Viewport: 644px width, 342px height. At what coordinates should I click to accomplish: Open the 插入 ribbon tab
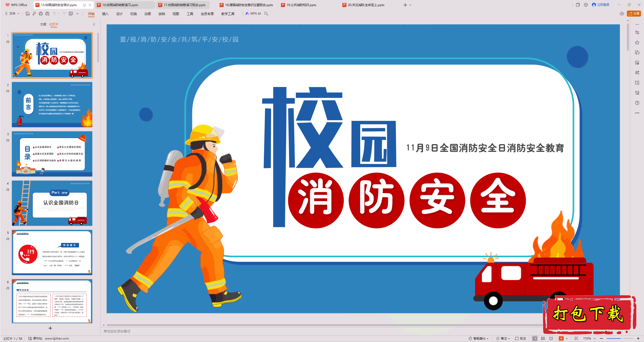(x=105, y=14)
